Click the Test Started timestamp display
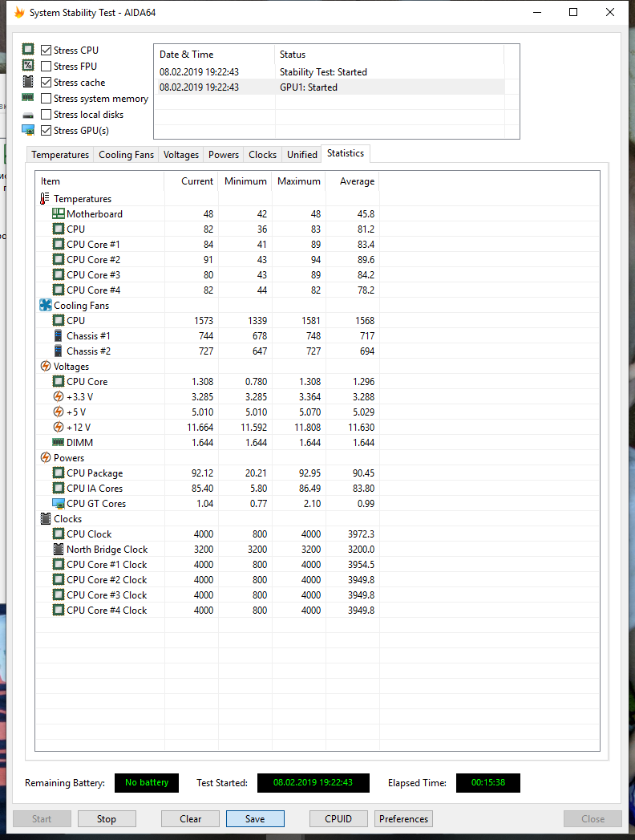 pos(313,782)
